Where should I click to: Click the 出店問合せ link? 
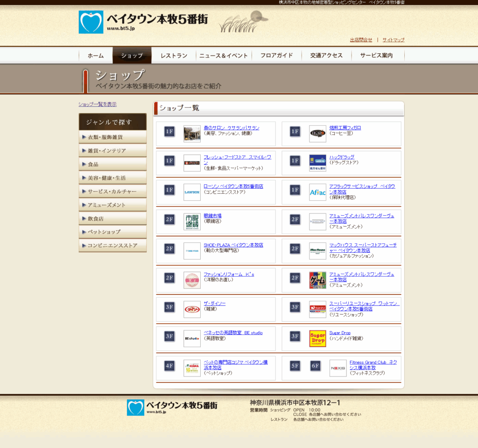point(361,40)
